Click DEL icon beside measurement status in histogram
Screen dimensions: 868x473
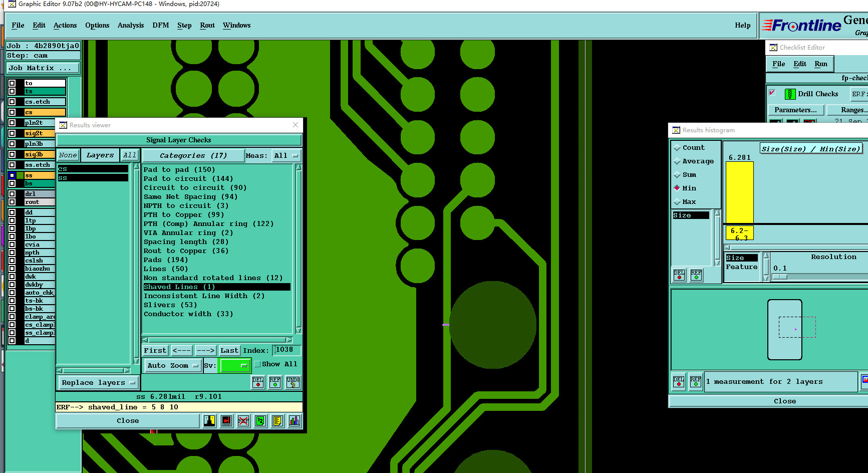679,382
